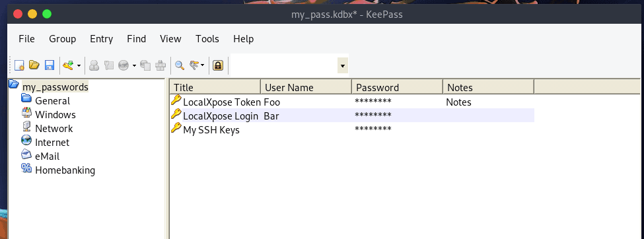
Task: Click the Windows group icon
Action: (x=26, y=112)
